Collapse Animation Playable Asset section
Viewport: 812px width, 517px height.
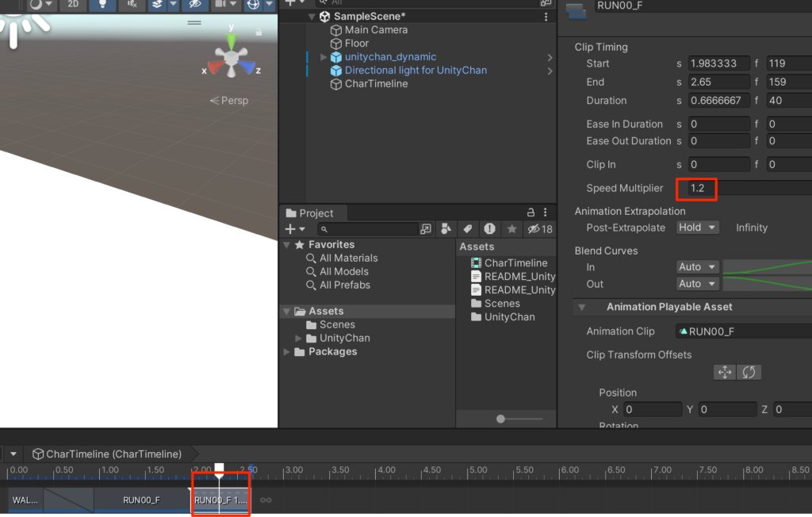[x=582, y=307]
